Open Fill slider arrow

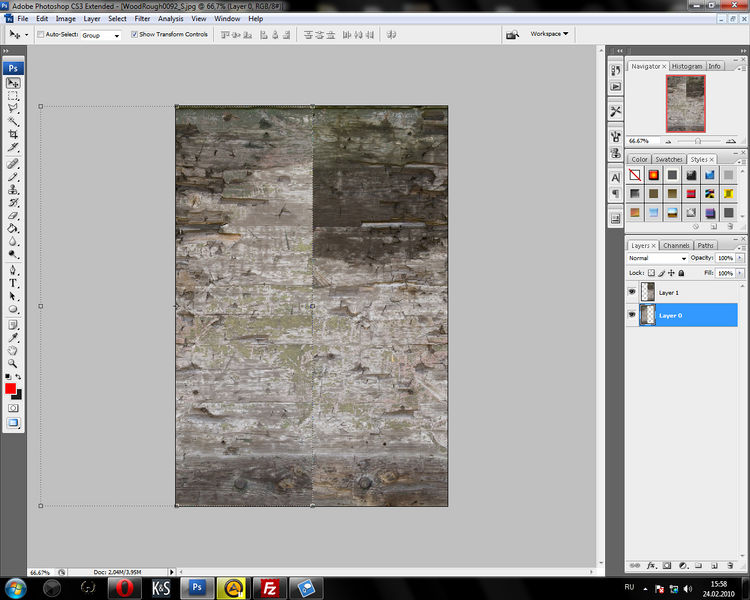(x=740, y=273)
